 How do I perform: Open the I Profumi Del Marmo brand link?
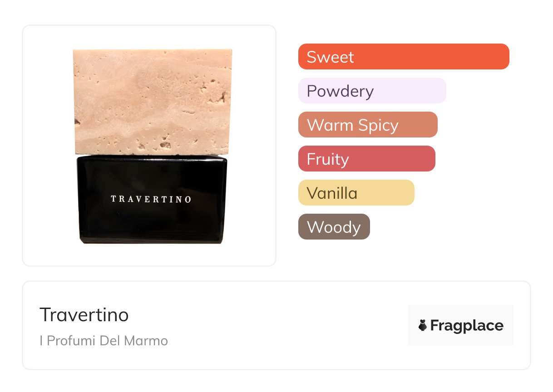click(104, 341)
